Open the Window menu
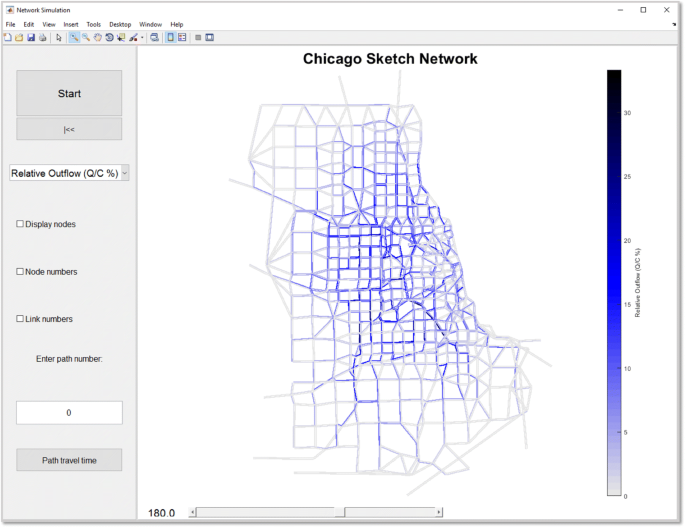This screenshot has height=527, width=685. click(150, 24)
